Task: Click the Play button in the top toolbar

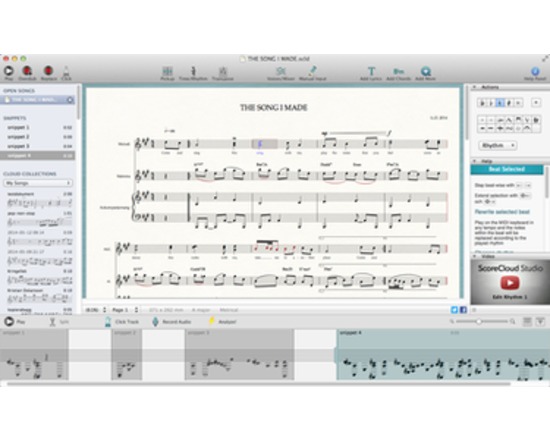Action: coord(9,71)
